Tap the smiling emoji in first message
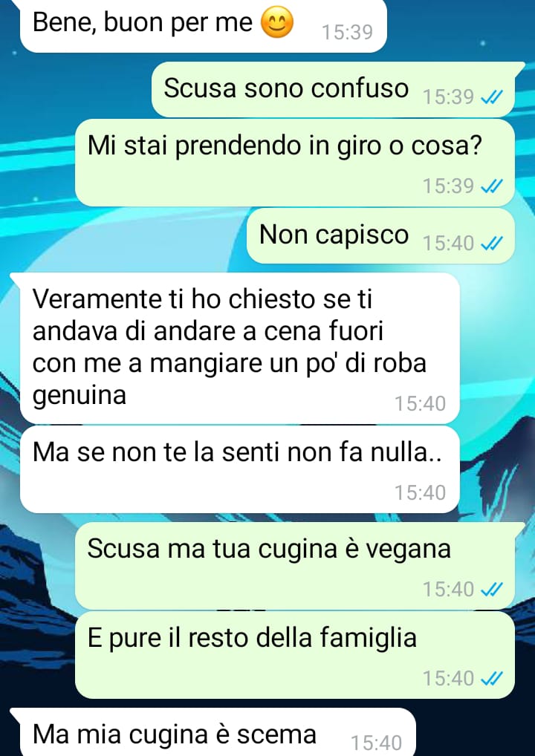The width and height of the screenshot is (535, 756). click(x=277, y=24)
